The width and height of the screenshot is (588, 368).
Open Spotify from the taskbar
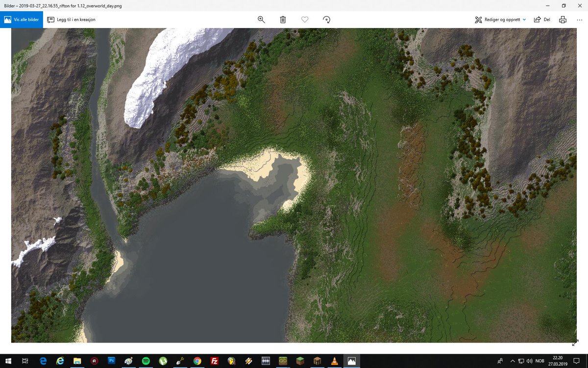coord(146,361)
